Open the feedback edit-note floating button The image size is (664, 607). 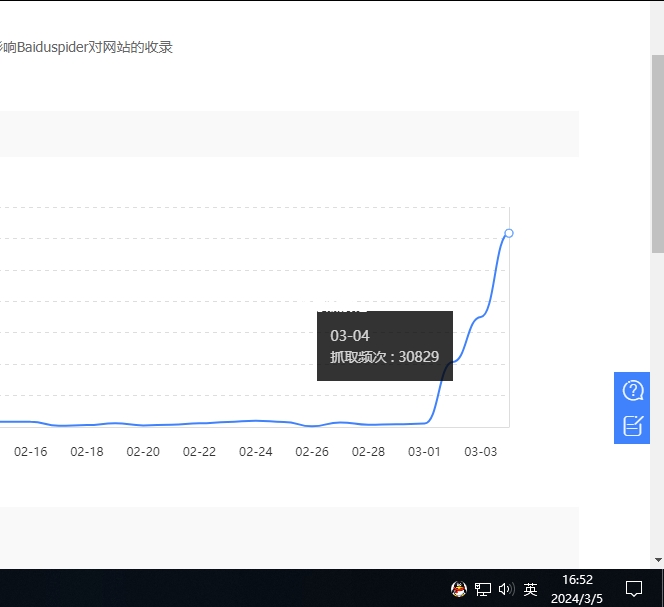[x=632, y=426]
